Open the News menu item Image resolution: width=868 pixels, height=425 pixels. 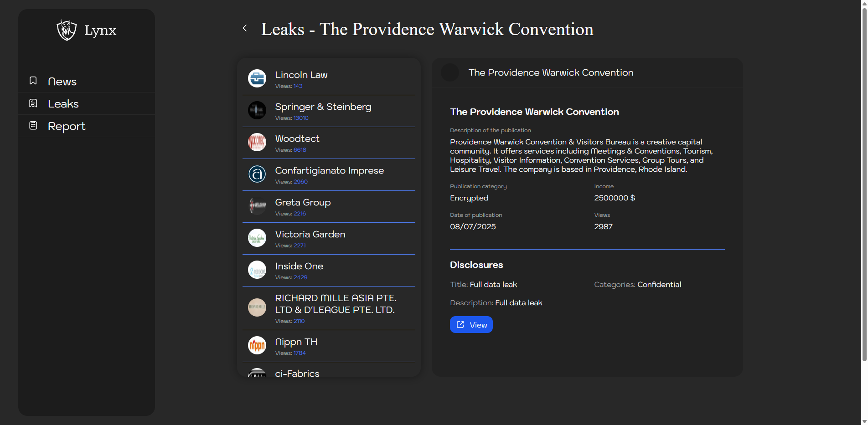pyautogui.click(x=62, y=82)
